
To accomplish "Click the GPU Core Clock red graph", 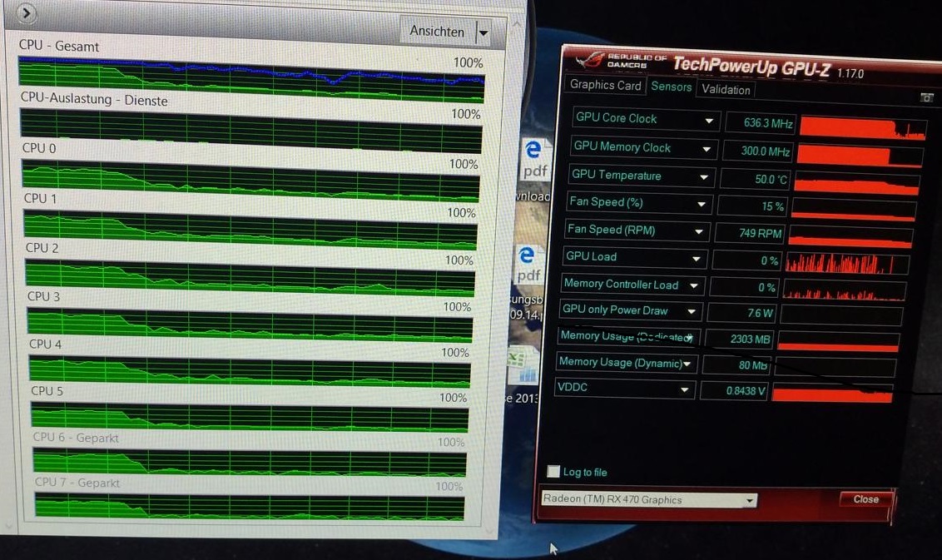I will [x=863, y=128].
